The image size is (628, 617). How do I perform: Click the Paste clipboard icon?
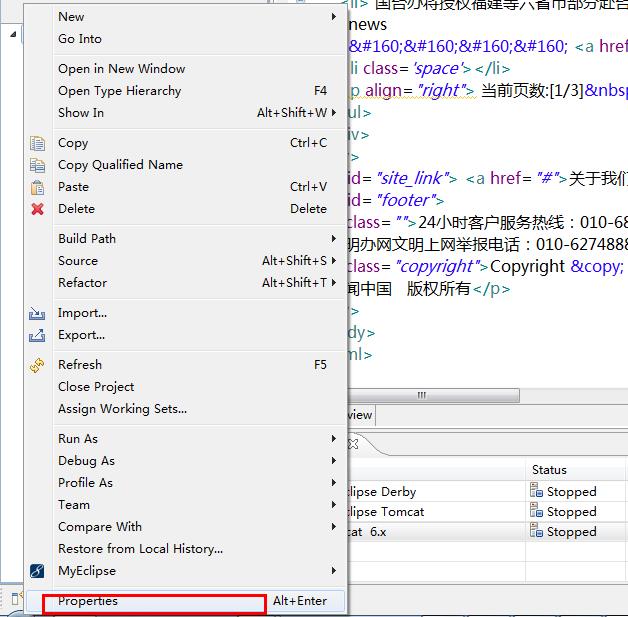click(38, 187)
